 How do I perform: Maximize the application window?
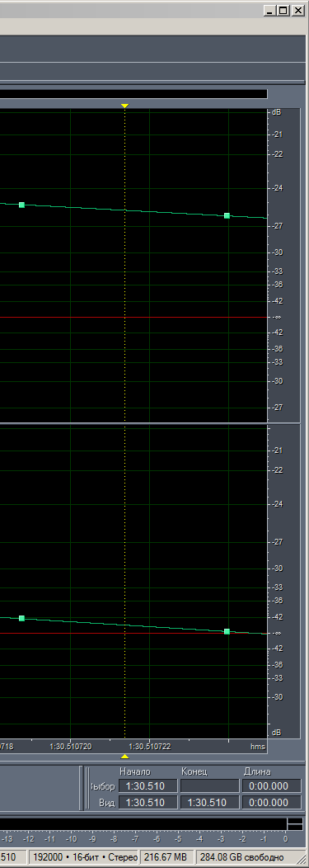click(283, 10)
